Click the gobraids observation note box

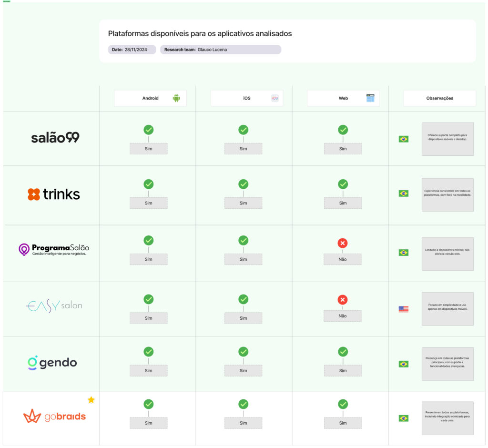[x=447, y=418]
